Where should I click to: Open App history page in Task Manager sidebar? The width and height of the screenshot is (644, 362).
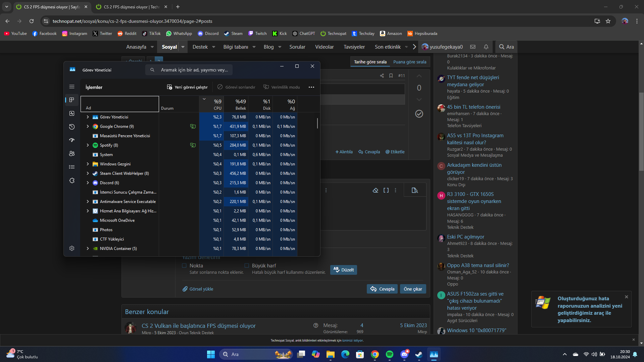(x=72, y=127)
